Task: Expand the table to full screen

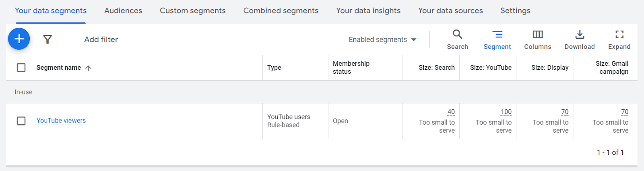Action: pos(619,40)
